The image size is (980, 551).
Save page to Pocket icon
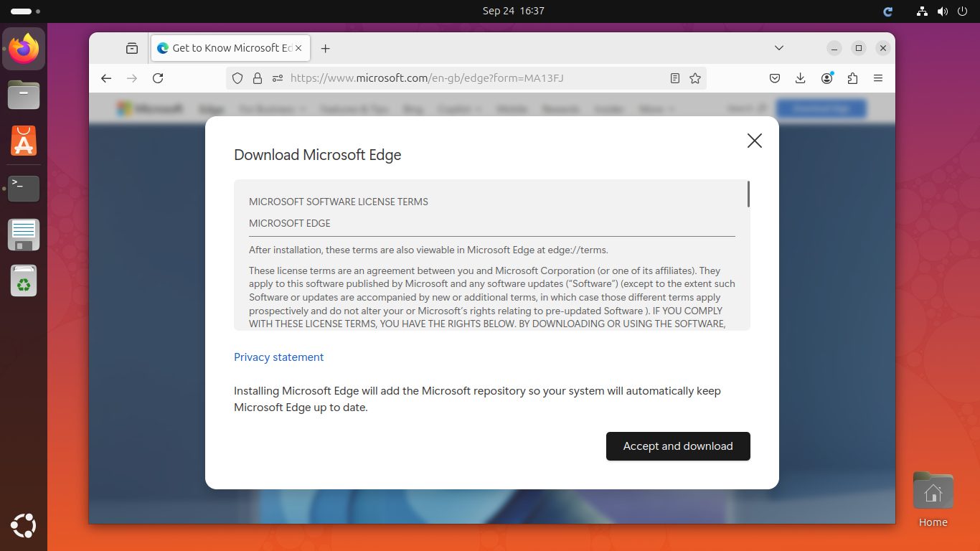[775, 78]
